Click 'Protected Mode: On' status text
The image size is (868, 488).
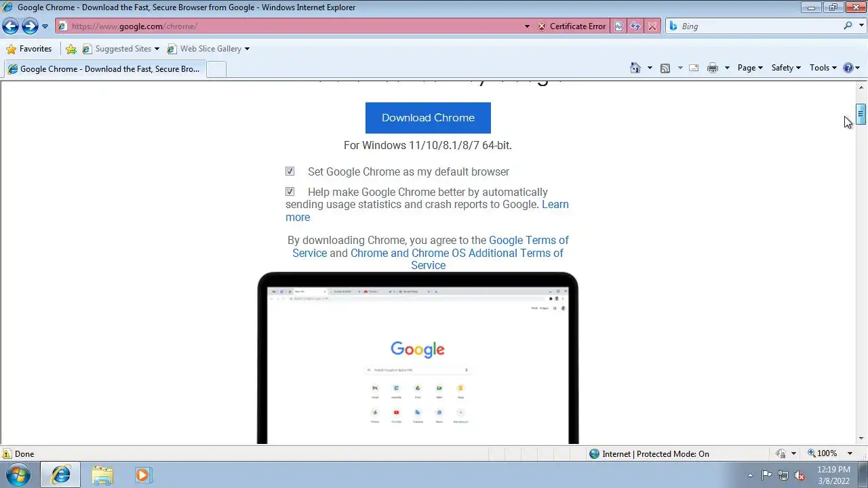click(x=673, y=454)
